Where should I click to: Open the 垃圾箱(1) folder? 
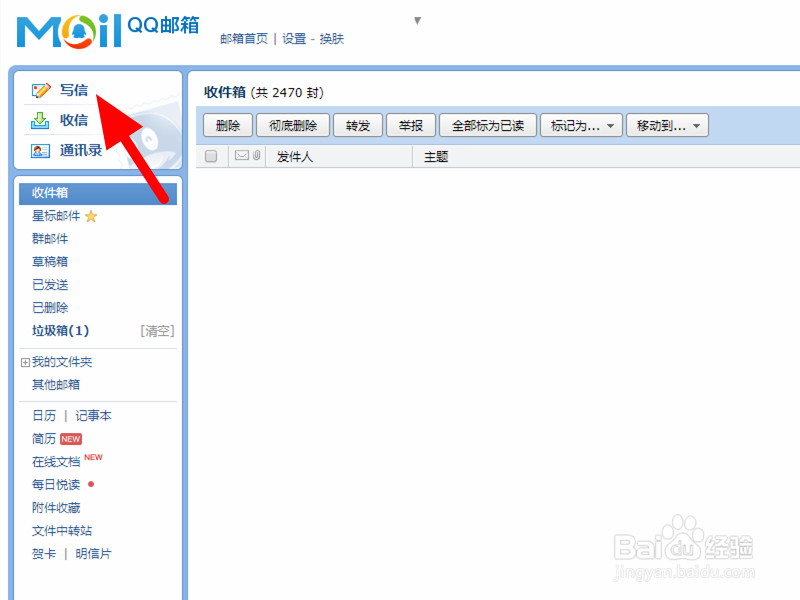click(61, 331)
